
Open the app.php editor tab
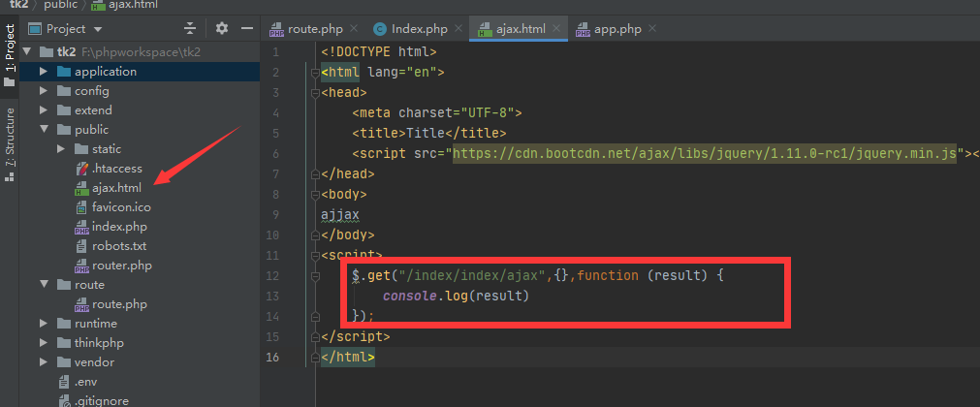(616, 29)
